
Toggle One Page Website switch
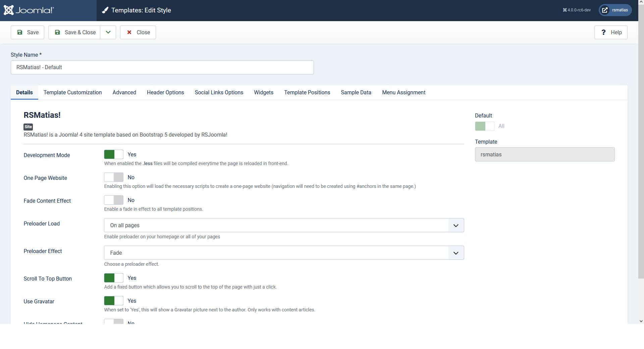point(114,177)
